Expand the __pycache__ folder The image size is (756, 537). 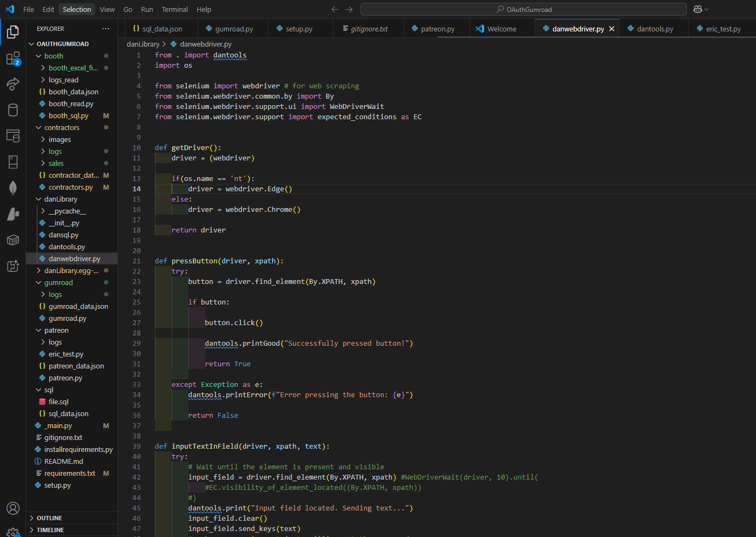(71, 211)
